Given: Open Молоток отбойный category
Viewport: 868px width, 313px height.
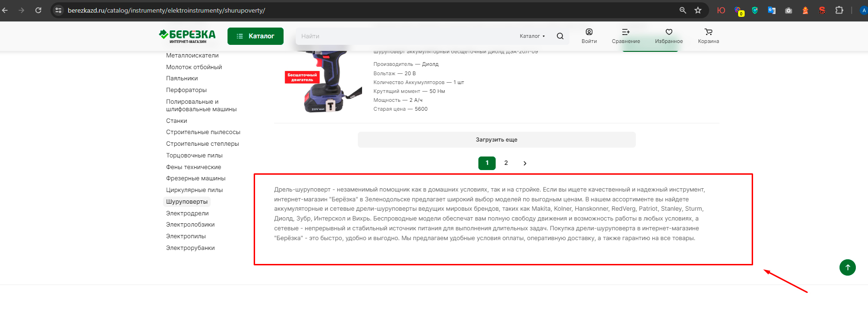Looking at the screenshot, I should pos(194,67).
